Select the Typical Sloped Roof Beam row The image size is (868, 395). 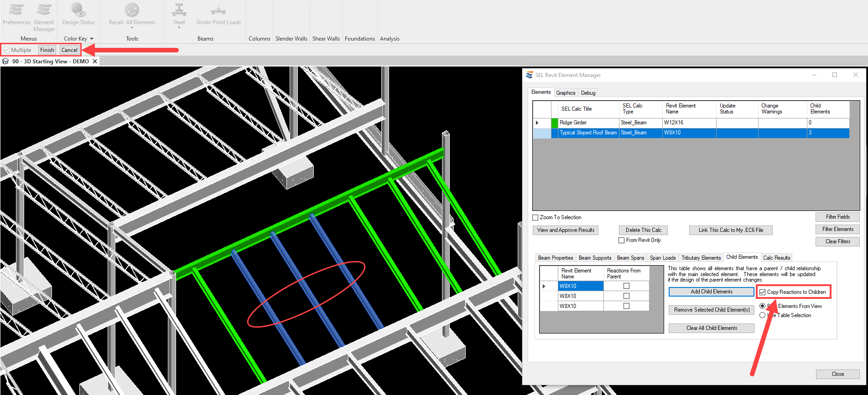tap(691, 133)
